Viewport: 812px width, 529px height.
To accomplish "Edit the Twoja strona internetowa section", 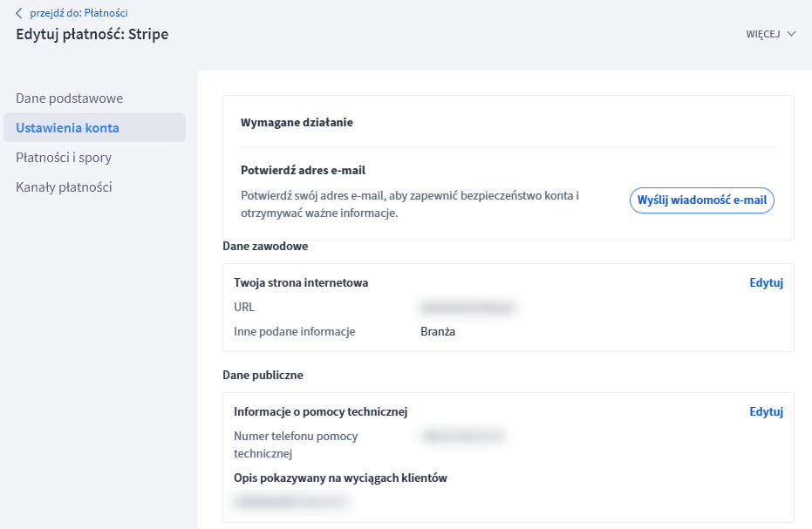I will pos(766,283).
